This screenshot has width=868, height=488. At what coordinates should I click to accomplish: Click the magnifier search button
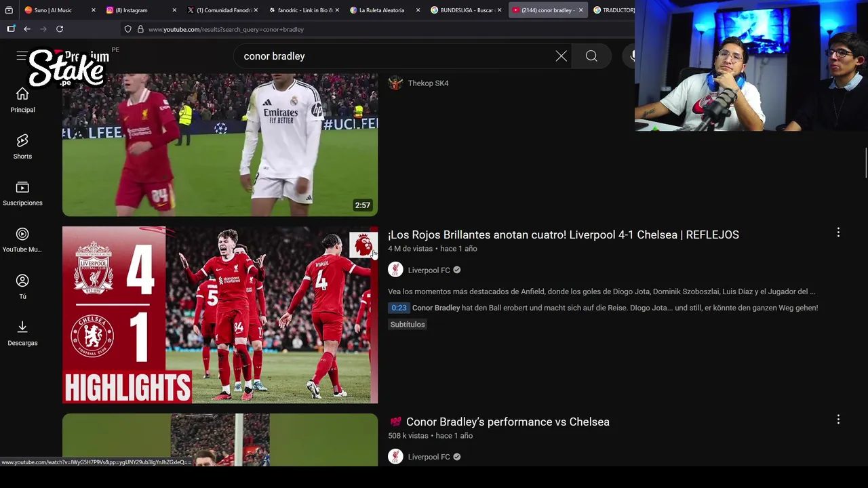pos(591,56)
